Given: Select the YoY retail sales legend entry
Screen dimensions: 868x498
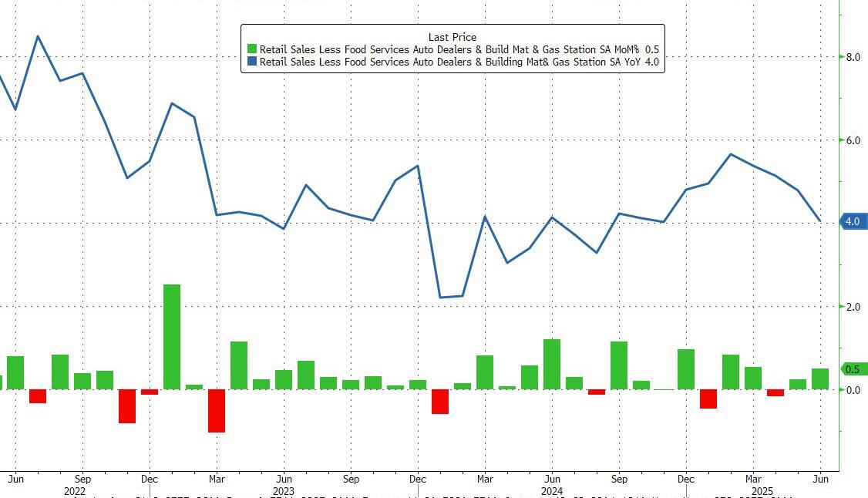Looking at the screenshot, I should coord(459,62).
